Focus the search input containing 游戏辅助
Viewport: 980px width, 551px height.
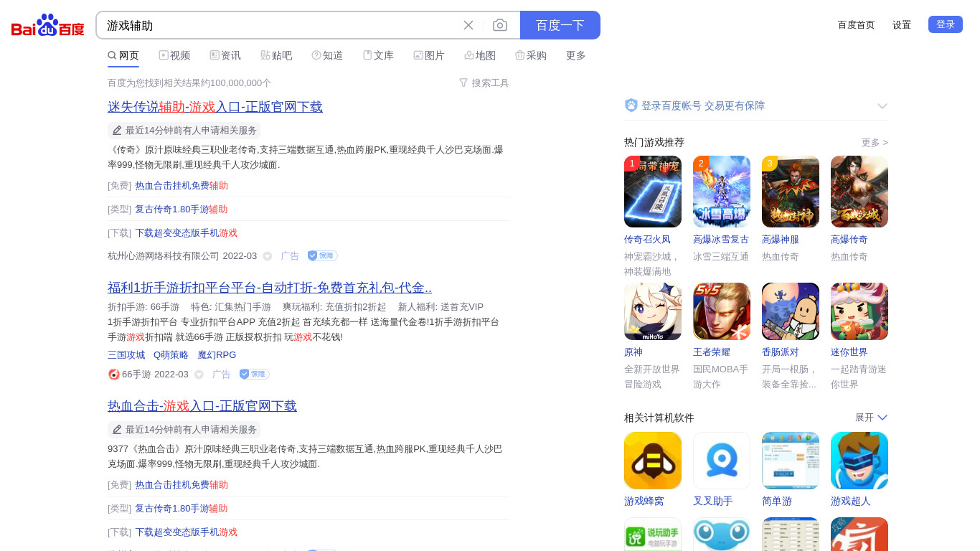click(280, 25)
